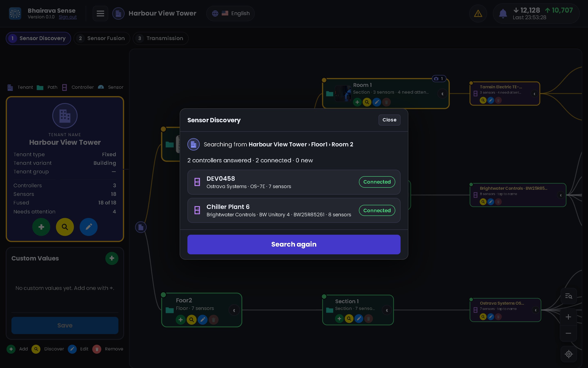Open the hamburger menu in header
The width and height of the screenshot is (588, 368).
(100, 13)
